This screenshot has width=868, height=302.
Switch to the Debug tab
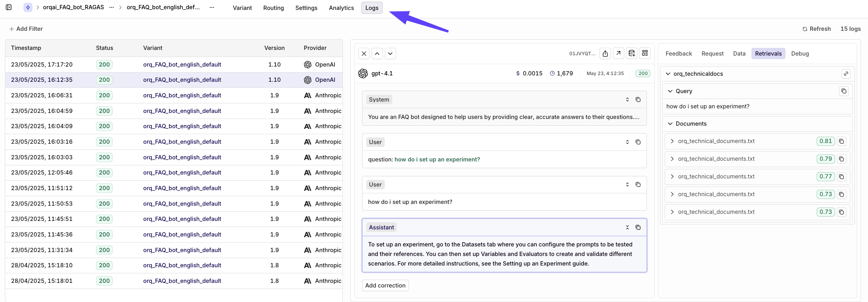coord(800,53)
